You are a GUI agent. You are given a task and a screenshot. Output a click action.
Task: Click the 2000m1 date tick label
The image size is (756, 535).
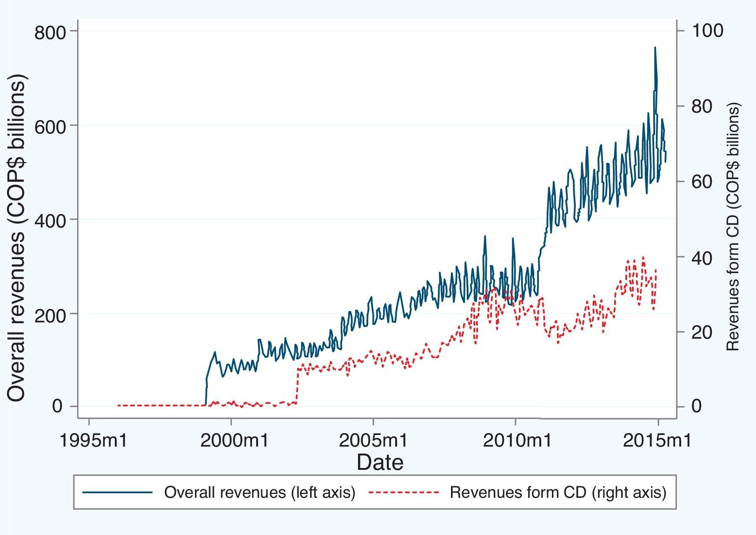[x=234, y=440]
